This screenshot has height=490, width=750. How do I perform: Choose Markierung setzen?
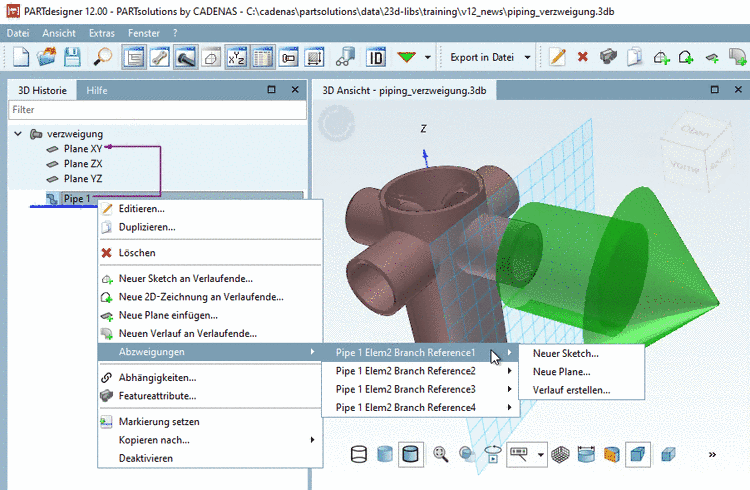point(210,422)
